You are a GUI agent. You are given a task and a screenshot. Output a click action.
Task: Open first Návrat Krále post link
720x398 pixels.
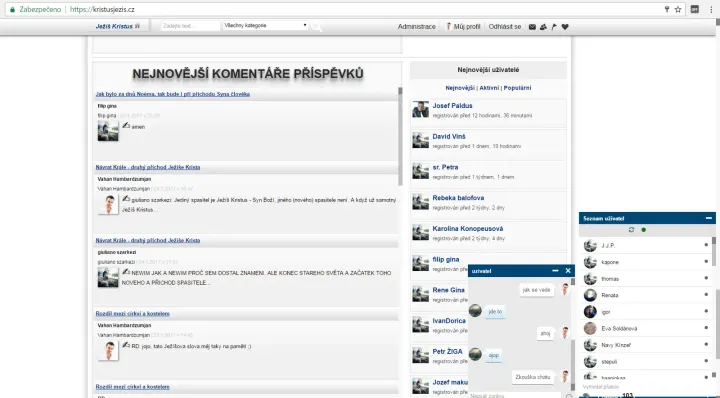pos(148,167)
